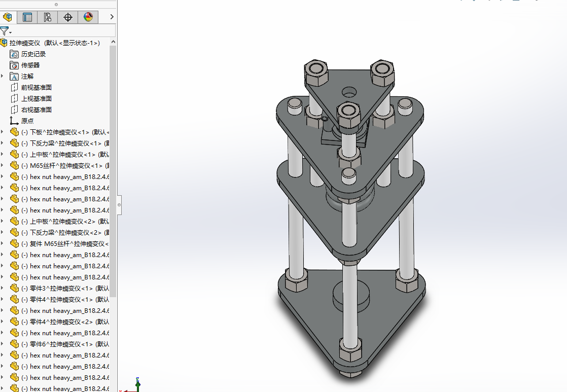The height and width of the screenshot is (392, 567).
Task: Click the feature tree scroll-up arrow
Action: tap(113, 42)
